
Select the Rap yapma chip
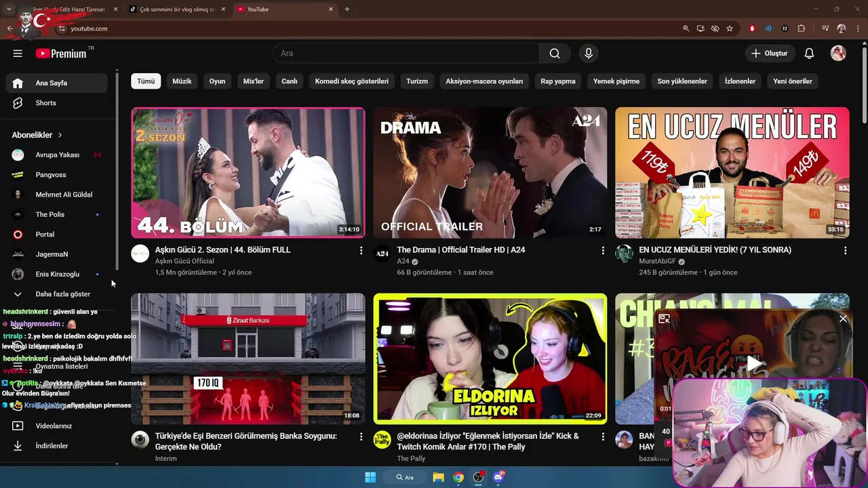coord(558,81)
